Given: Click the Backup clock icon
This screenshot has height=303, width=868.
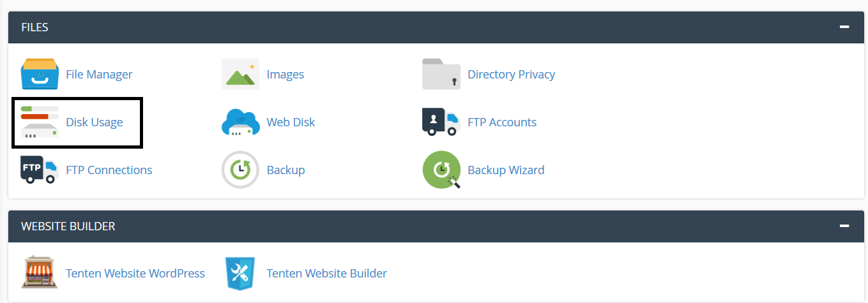Looking at the screenshot, I should (x=241, y=170).
